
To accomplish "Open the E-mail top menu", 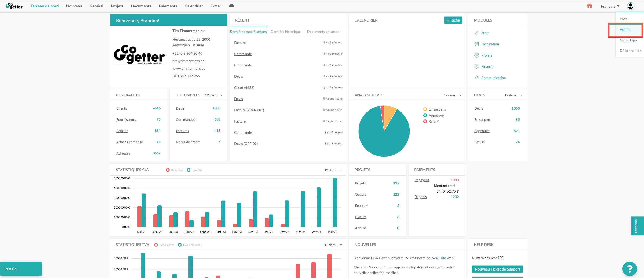I will point(216,6).
